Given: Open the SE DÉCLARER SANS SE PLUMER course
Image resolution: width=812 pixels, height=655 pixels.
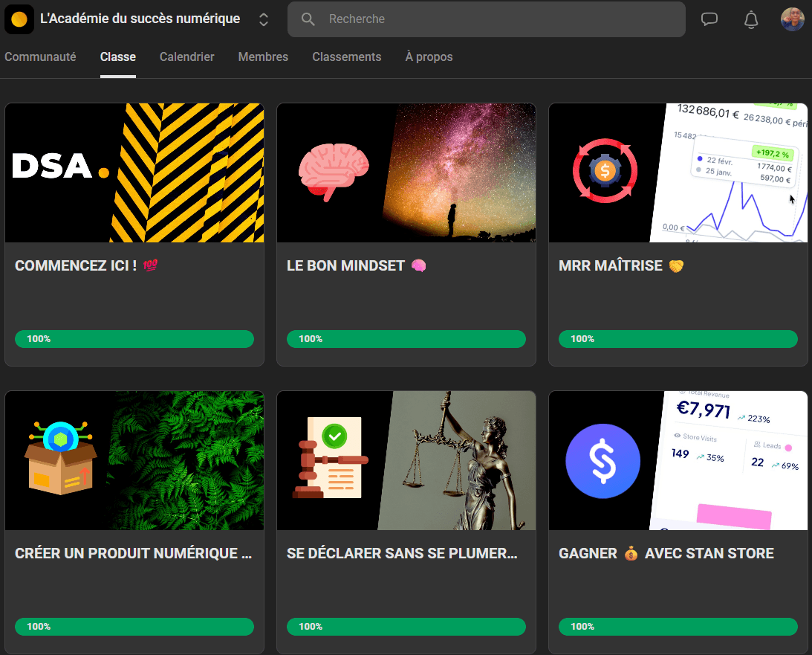Looking at the screenshot, I should click(401, 554).
